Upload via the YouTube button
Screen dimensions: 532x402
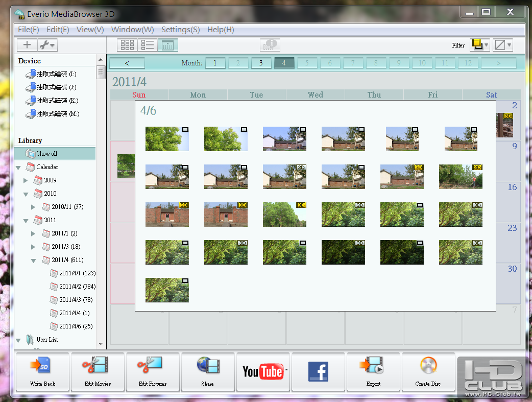click(x=263, y=372)
